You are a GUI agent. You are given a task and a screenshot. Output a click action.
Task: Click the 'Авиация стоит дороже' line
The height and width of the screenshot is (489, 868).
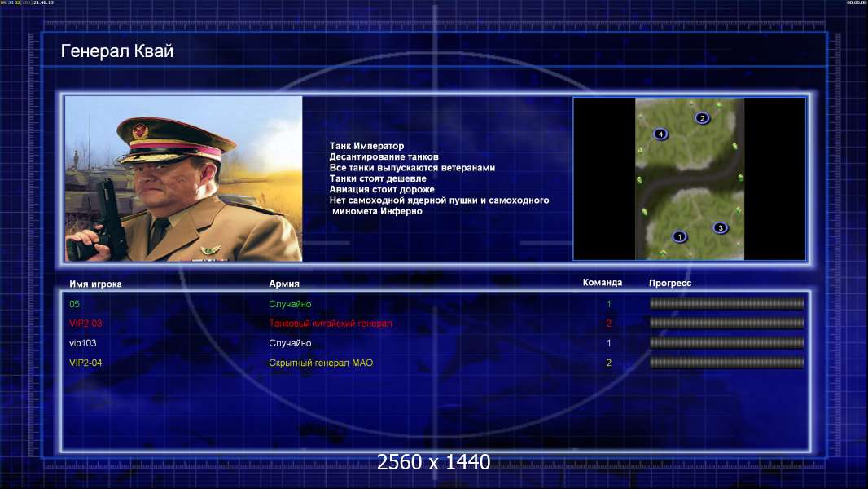381,189
